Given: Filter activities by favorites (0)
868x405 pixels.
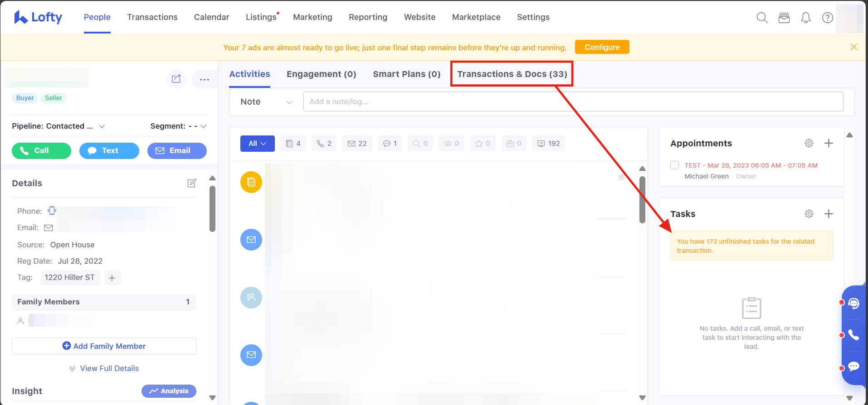Looking at the screenshot, I should pyautogui.click(x=483, y=144).
